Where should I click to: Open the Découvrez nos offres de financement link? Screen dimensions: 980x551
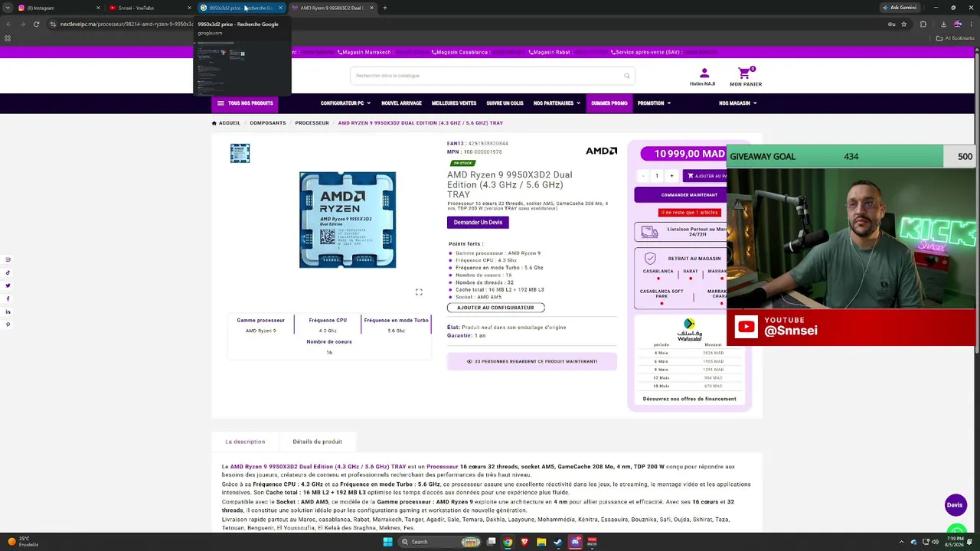tap(690, 399)
